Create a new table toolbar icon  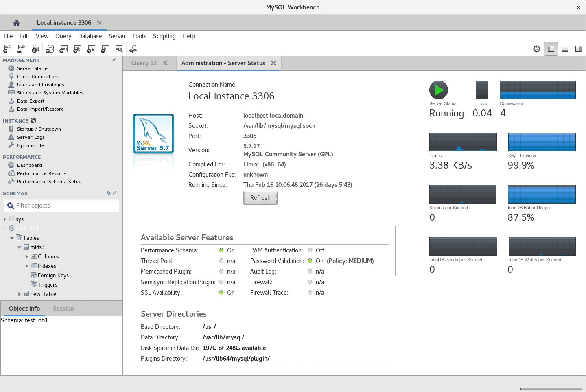point(63,49)
